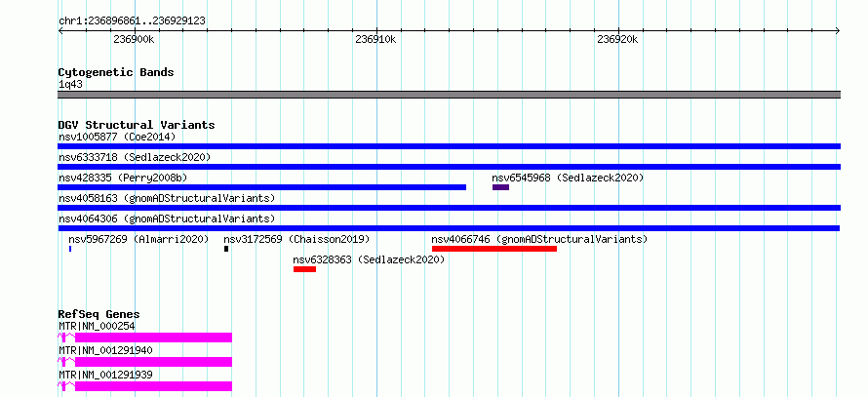Open the nsv4066746 label

click(539, 239)
